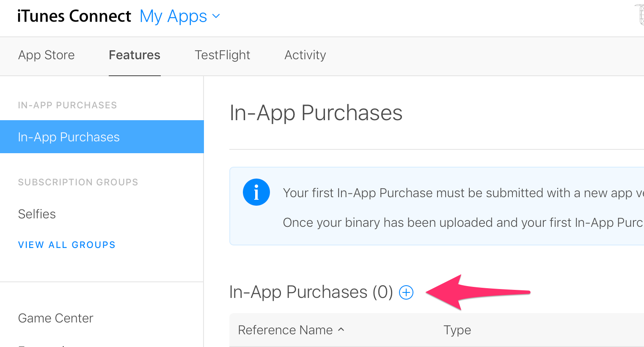Click the 'Once your binary has been uploaded' text
The width and height of the screenshot is (644, 347).
(463, 223)
